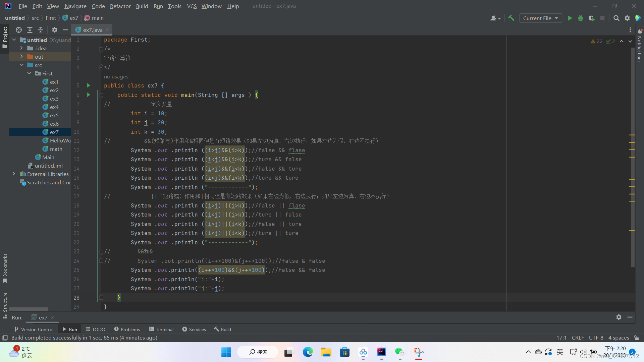
Task: Open Search Everywhere magnifier icon
Action: [616, 18]
